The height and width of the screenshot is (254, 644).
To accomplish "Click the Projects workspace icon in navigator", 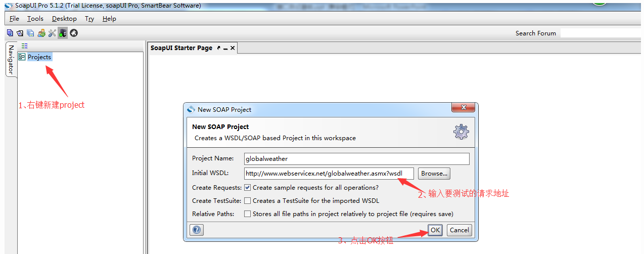I will click(x=22, y=57).
